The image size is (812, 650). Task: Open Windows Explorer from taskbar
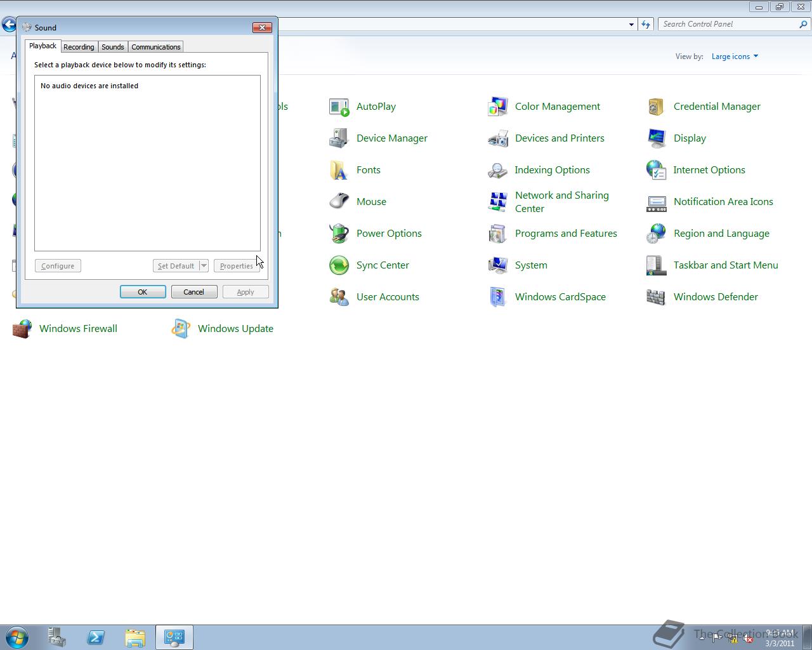pos(135,637)
